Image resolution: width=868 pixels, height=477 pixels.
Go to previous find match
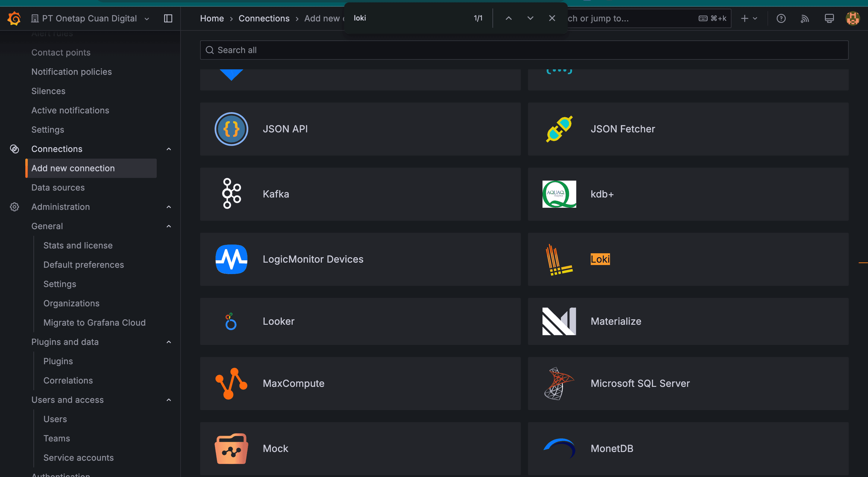509,18
